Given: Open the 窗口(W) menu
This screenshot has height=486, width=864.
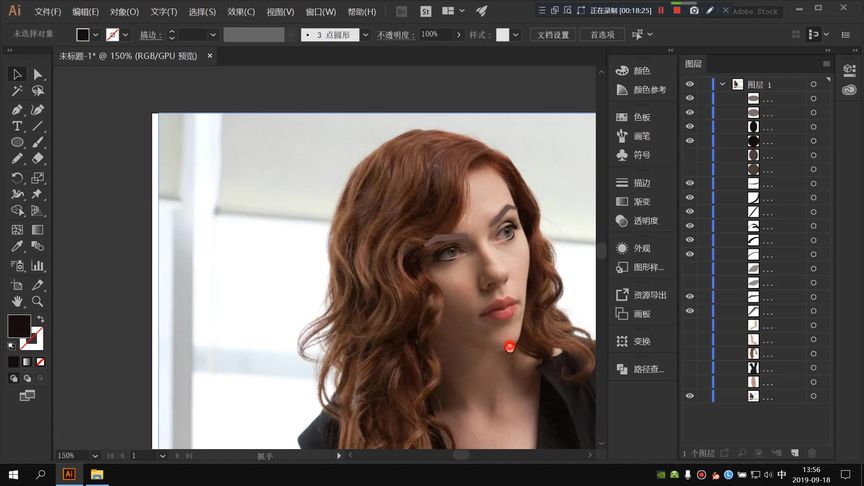Looking at the screenshot, I should tap(320, 12).
